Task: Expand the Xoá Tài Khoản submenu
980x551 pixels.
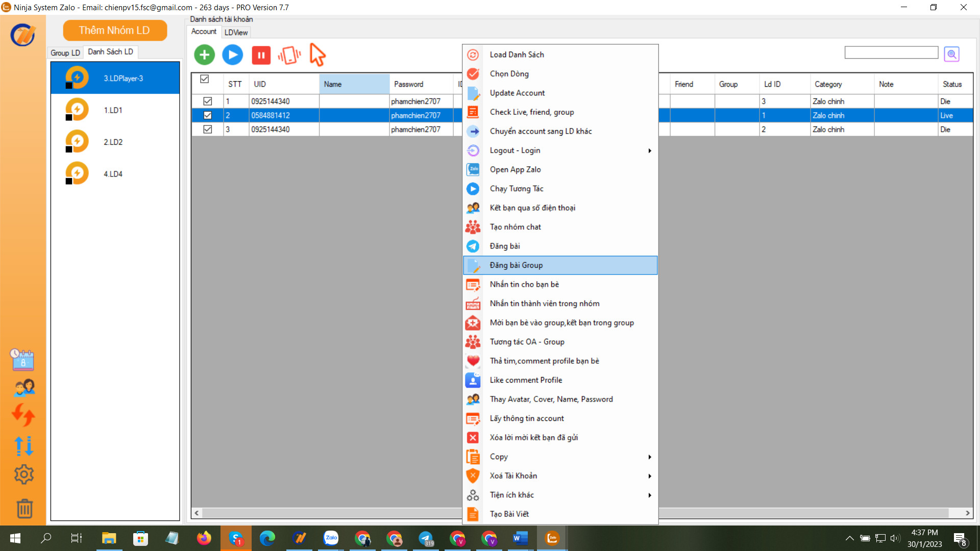Action: (560, 475)
